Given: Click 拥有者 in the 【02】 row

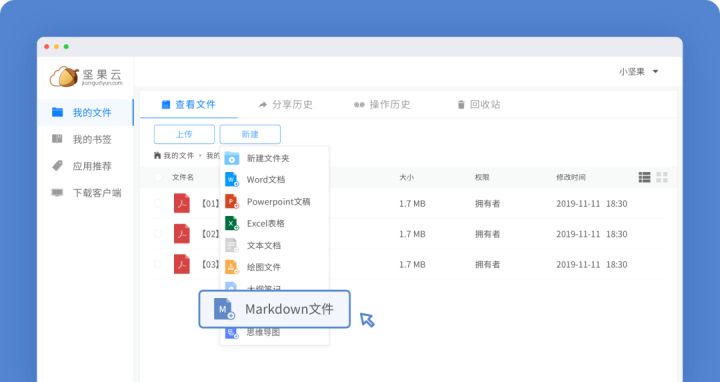Looking at the screenshot, I should (x=487, y=234).
